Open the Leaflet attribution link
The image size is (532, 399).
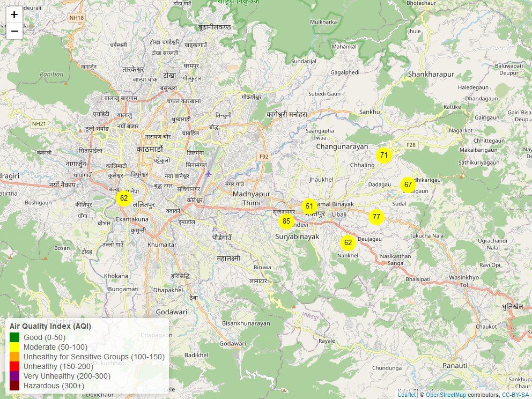(407, 395)
